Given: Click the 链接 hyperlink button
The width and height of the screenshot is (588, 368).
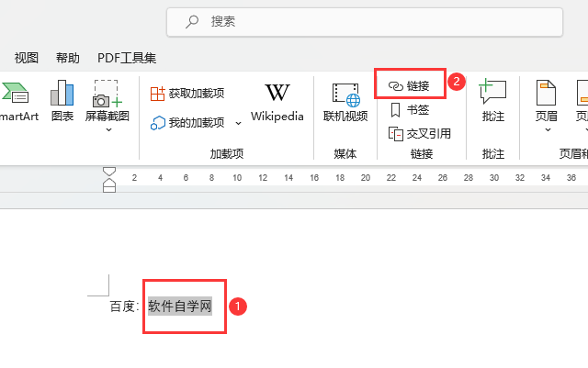Looking at the screenshot, I should (x=410, y=86).
